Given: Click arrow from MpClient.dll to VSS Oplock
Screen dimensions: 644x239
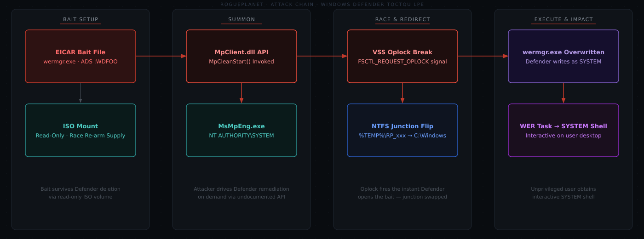Looking at the screenshot, I should point(322,56).
